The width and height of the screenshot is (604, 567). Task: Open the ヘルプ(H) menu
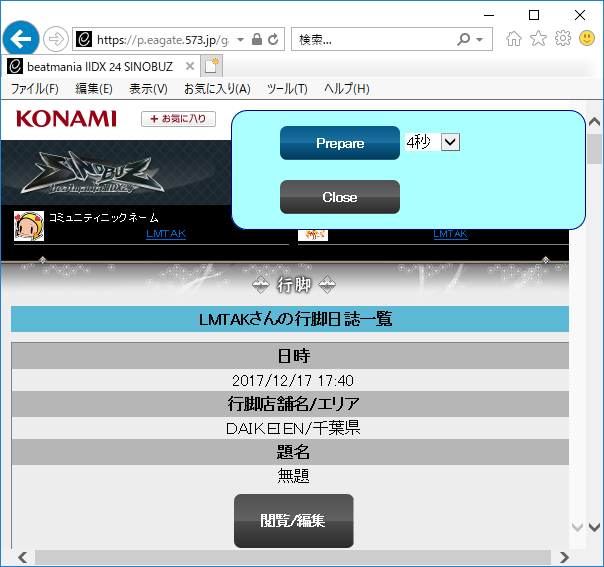pyautogui.click(x=347, y=89)
